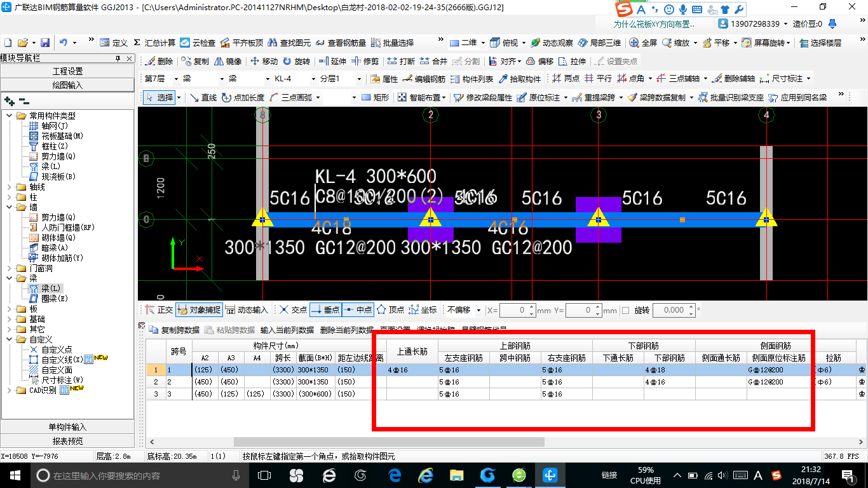Toggle 中点 midpoint snap
The image size is (868, 488).
pyautogui.click(x=358, y=310)
